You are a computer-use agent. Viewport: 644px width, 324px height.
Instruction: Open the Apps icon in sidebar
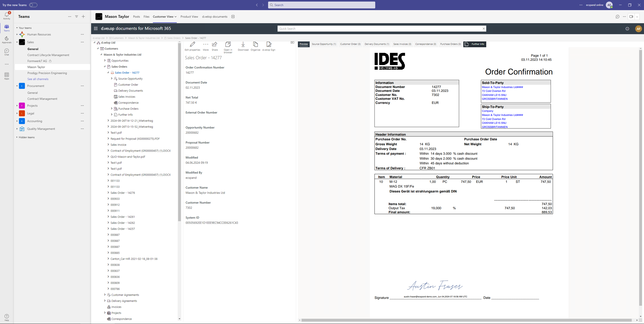coord(7,76)
